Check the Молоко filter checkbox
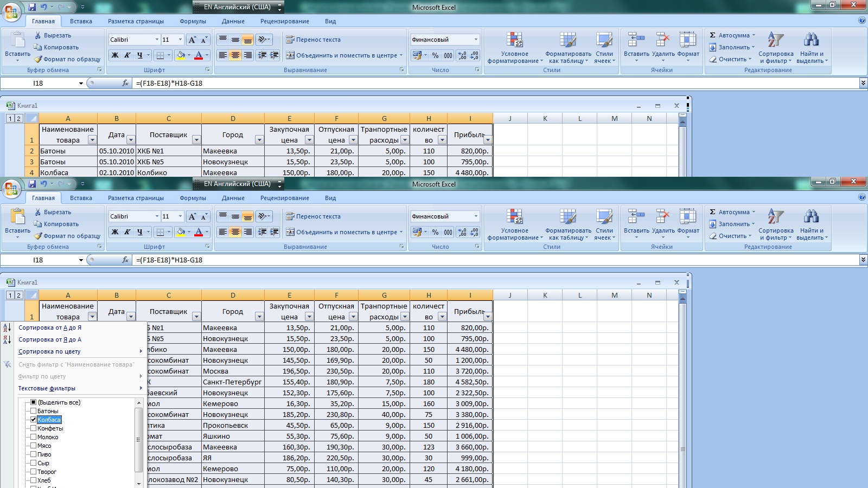 click(34, 437)
